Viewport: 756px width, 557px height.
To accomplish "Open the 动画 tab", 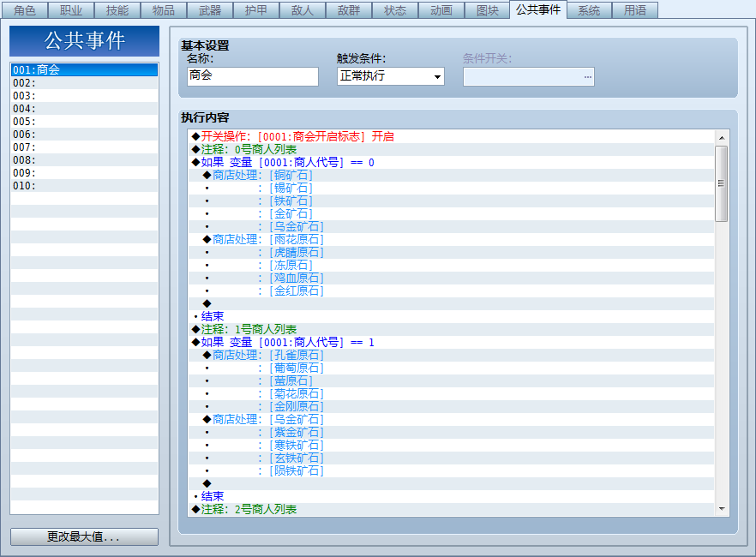I will tap(441, 10).
